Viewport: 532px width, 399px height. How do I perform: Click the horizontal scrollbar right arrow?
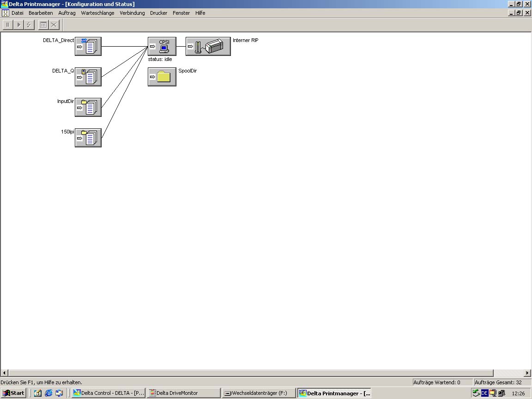[x=527, y=373]
